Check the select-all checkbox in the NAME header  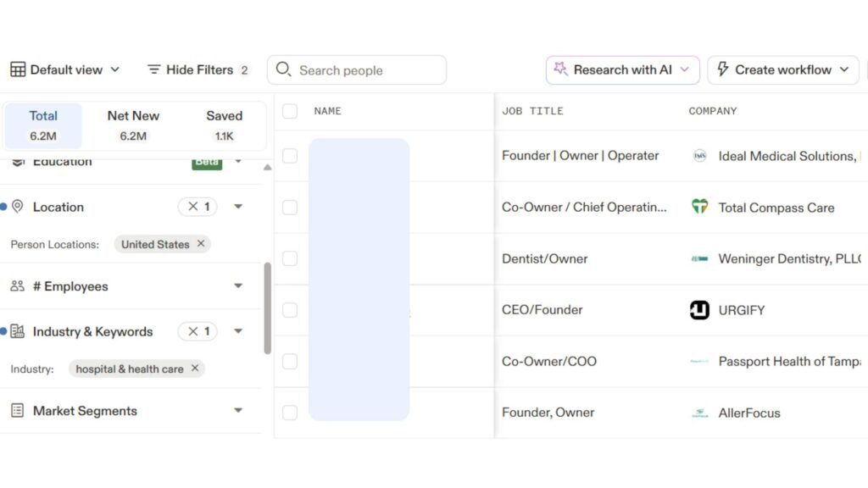pos(289,110)
